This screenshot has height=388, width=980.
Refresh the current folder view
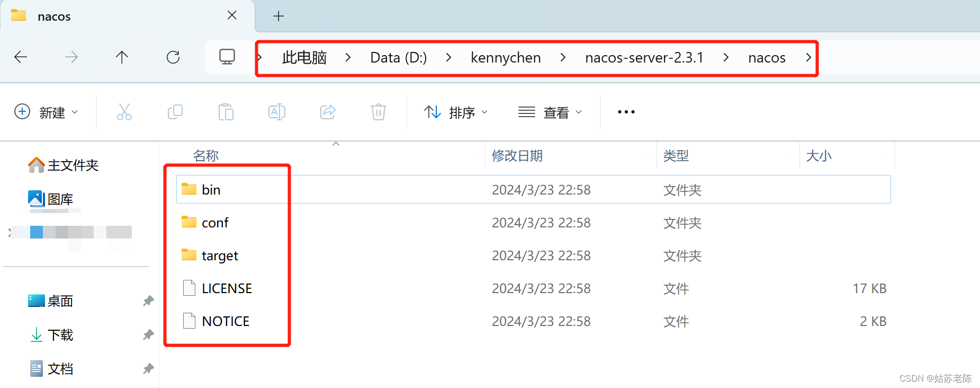[x=173, y=57]
